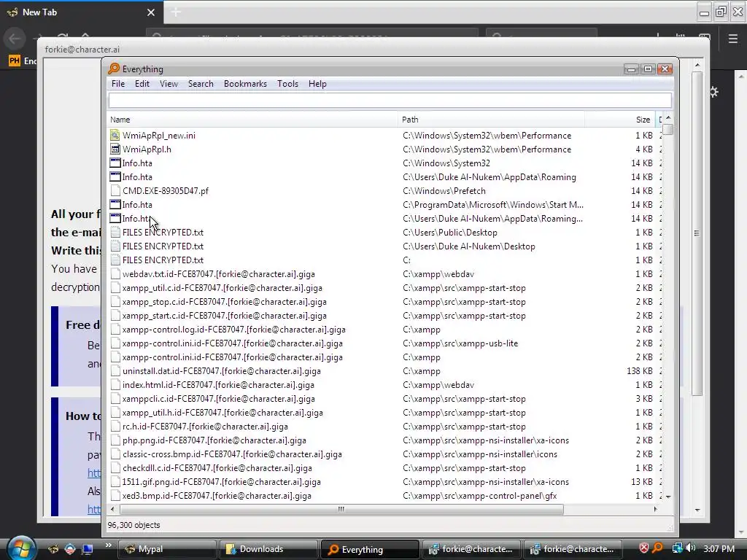Click FILES ENCRYPTED.txt icon in Public\Desktop row

coord(115,233)
